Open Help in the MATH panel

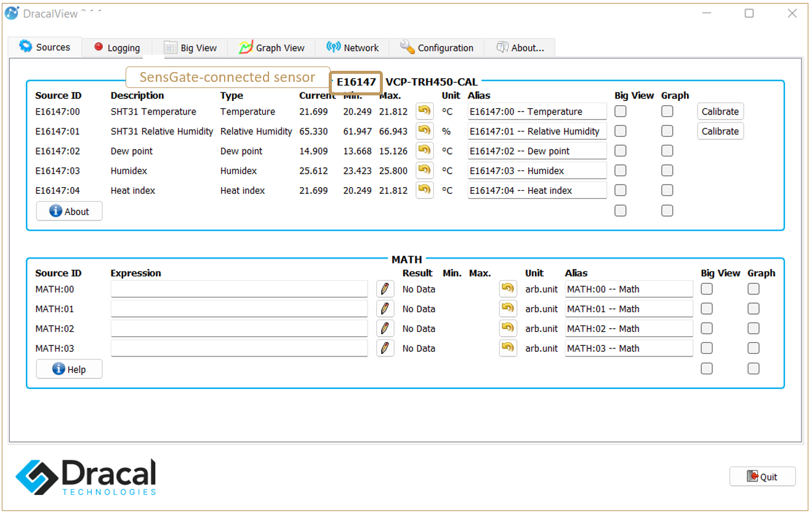click(69, 369)
